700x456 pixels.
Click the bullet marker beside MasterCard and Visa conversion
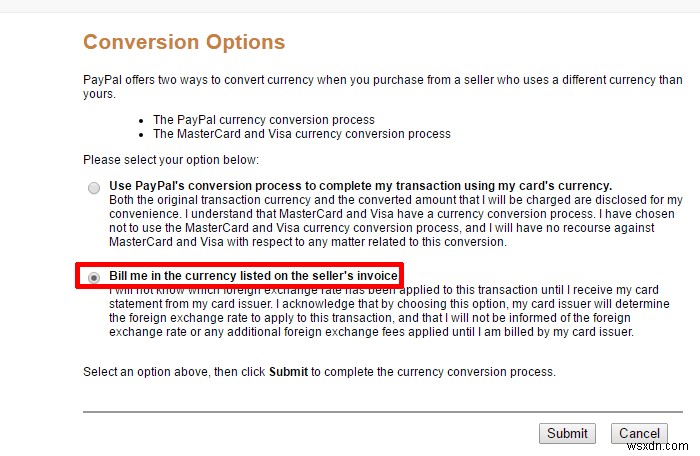pyautogui.click(x=145, y=133)
